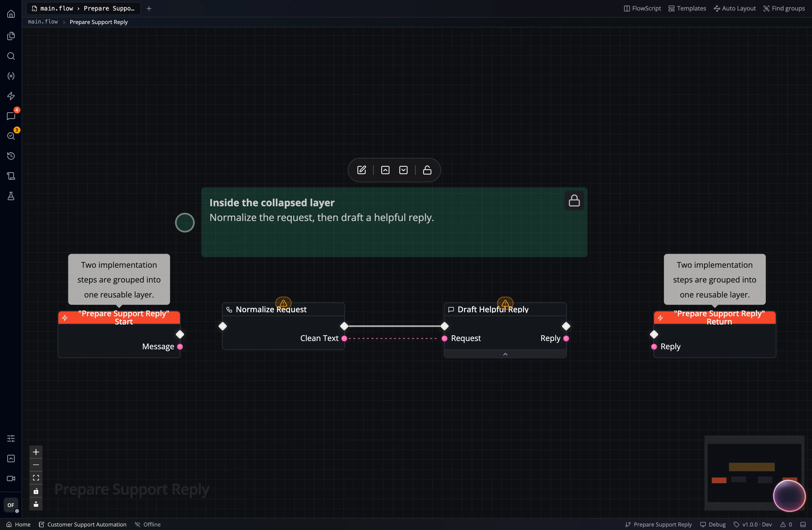Collapse the Draft Helpful Reply node chevron

(x=505, y=354)
